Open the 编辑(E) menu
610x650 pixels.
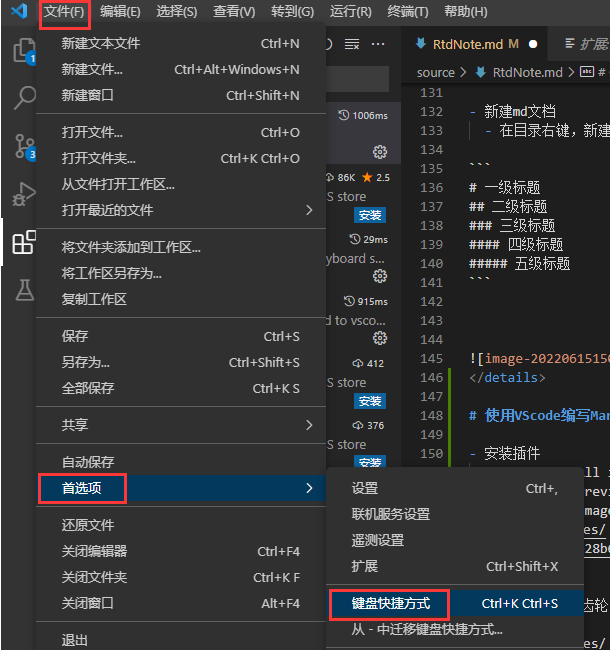tap(120, 12)
